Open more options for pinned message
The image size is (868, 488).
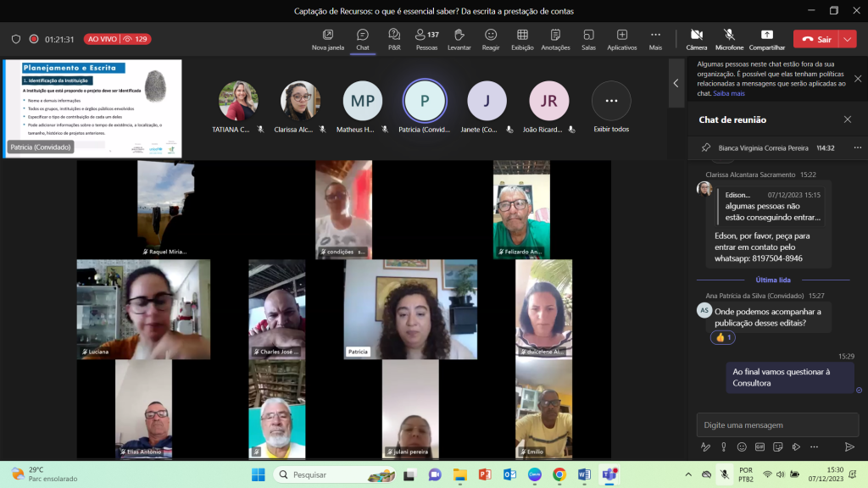858,147
